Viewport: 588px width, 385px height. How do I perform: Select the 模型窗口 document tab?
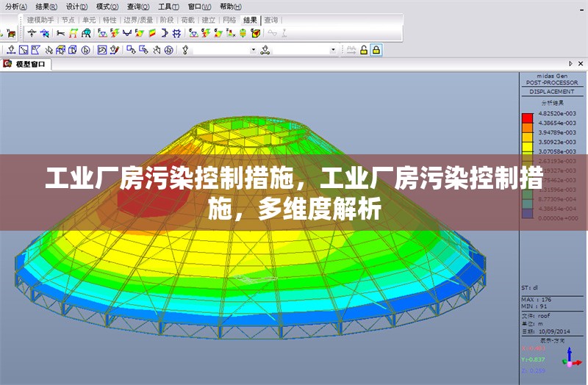click(26, 64)
